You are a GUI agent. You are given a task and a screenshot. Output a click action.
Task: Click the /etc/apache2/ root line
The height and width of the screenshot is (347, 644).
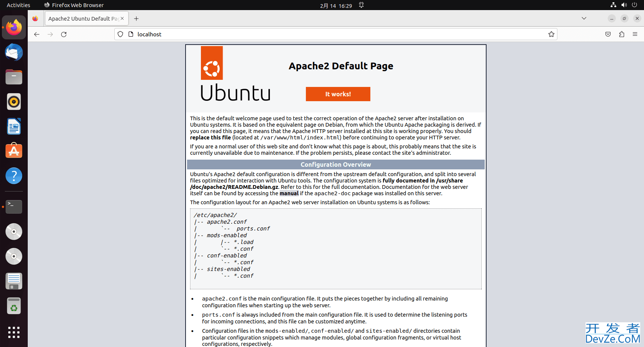[215, 215]
